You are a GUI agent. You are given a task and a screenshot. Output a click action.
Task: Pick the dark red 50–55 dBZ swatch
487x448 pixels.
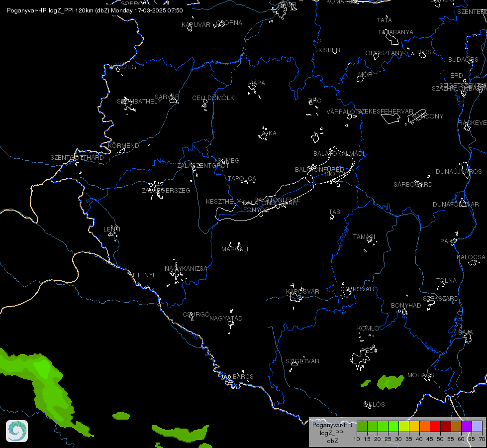[446, 426]
